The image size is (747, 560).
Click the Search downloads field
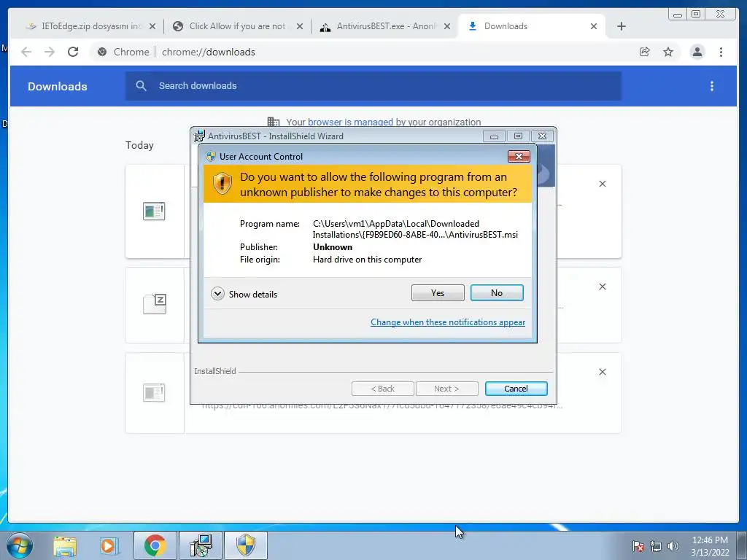click(373, 86)
